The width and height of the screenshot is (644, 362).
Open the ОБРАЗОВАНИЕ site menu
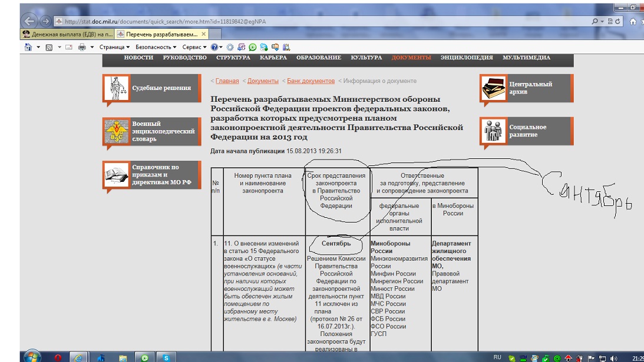pos(319,58)
